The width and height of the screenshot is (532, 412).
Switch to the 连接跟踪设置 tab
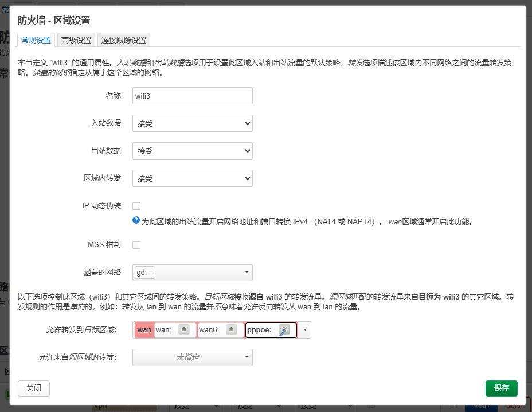coord(124,40)
